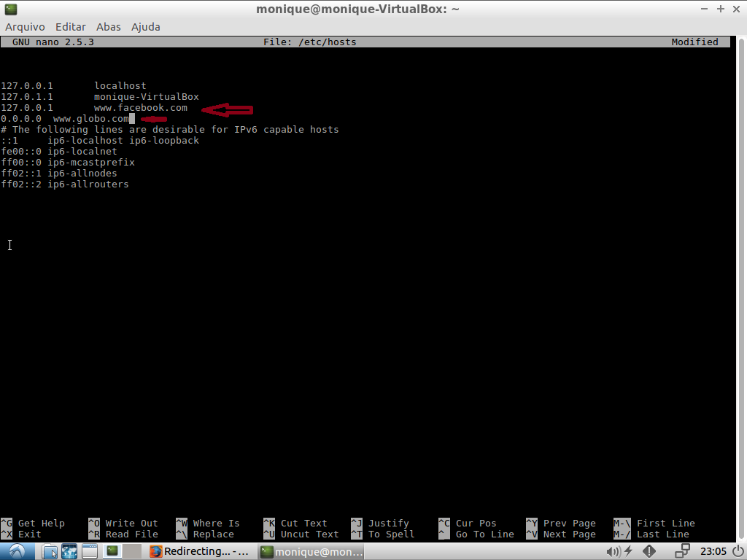
Task: Open the Lubuntu start menu button
Action: (18, 551)
